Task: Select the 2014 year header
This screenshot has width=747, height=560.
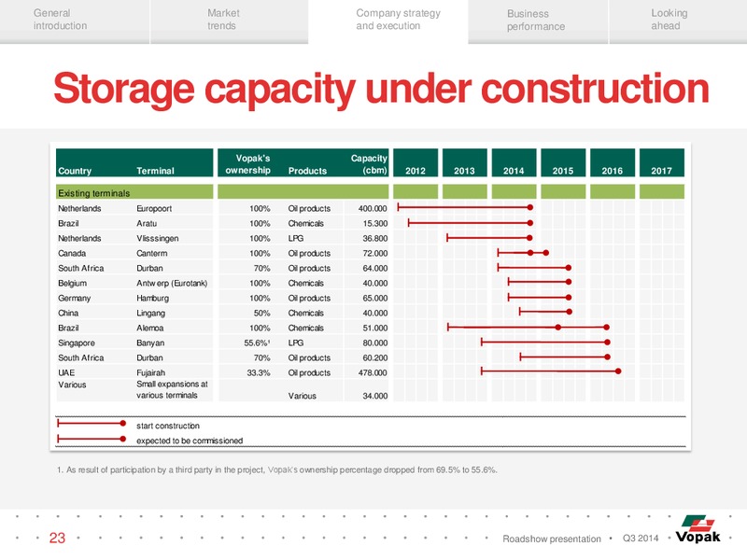Action: [514, 163]
